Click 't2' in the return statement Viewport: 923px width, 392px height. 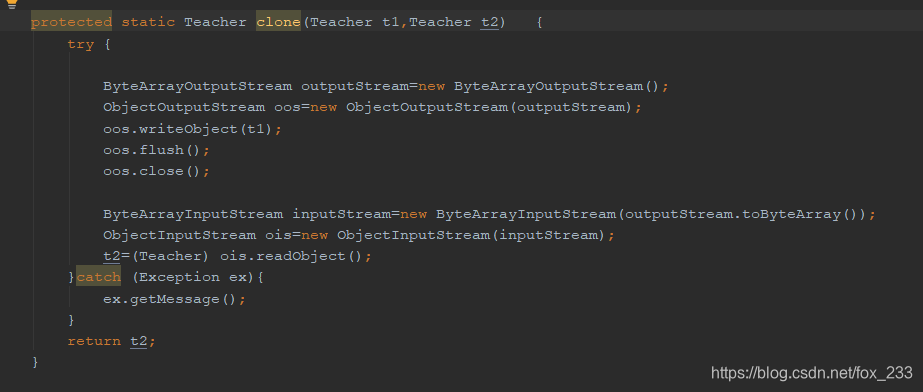(139, 341)
